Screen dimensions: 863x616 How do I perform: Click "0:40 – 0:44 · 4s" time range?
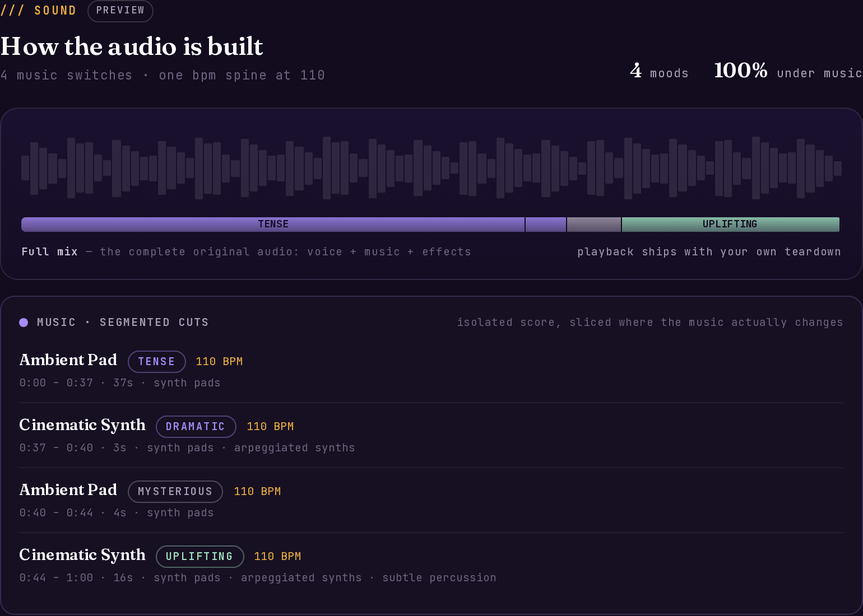click(x=73, y=513)
